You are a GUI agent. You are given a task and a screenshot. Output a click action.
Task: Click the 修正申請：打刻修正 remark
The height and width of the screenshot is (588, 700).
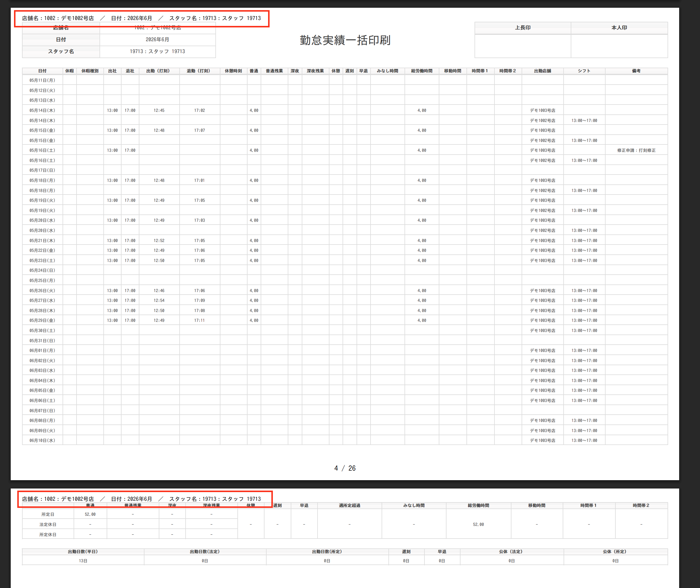coord(636,150)
